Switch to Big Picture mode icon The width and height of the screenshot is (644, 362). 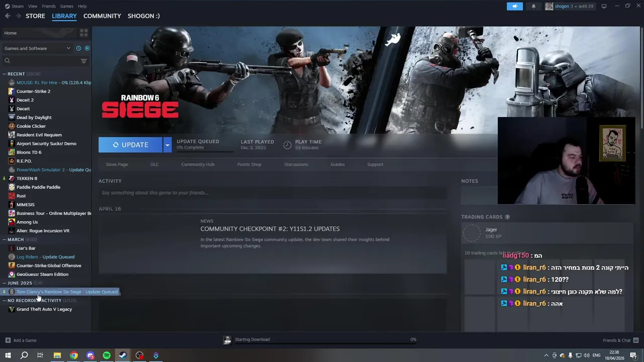[x=604, y=6]
